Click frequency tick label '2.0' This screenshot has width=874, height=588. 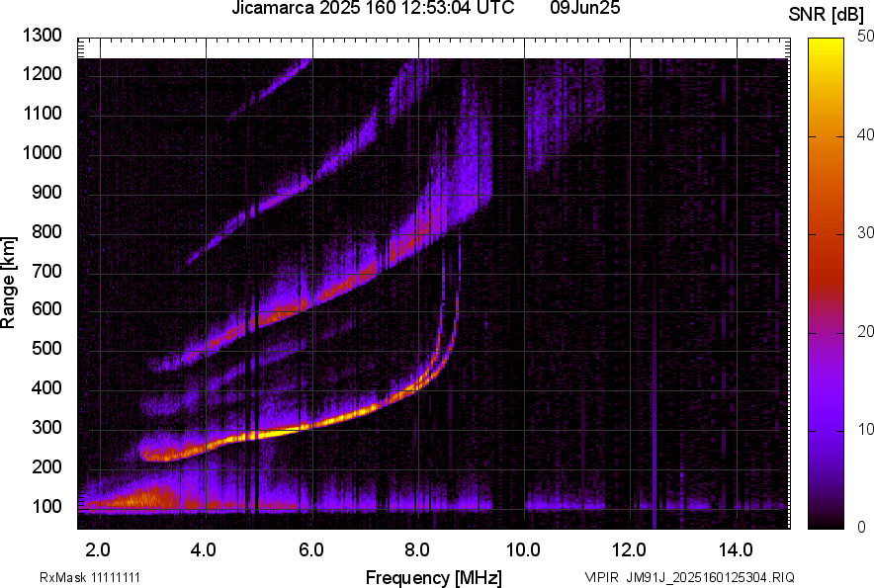coord(98,550)
